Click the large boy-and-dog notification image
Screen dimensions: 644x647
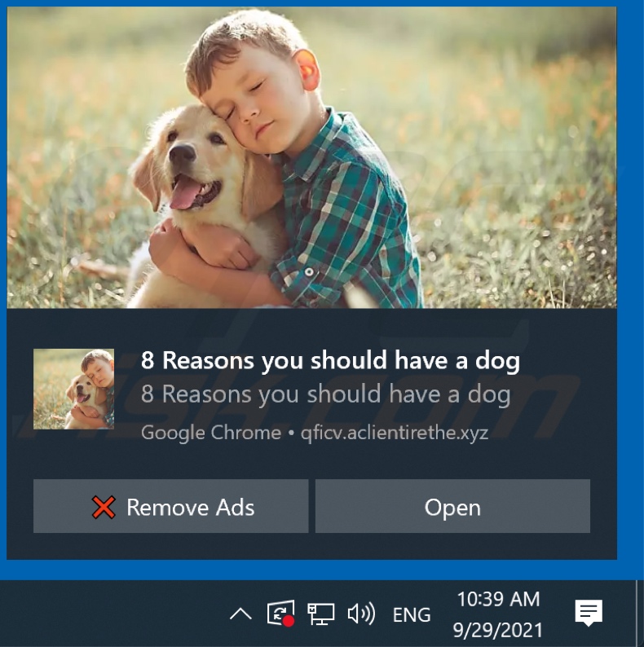(311, 157)
